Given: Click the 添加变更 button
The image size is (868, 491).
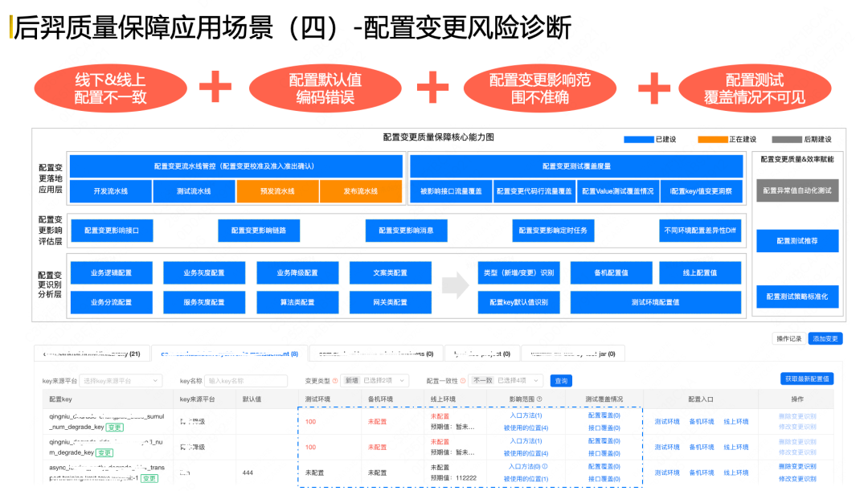Looking at the screenshot, I should pos(825,339).
